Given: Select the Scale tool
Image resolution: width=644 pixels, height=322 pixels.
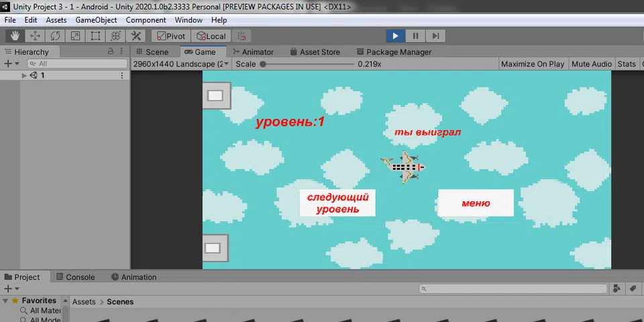Looking at the screenshot, I should [x=76, y=36].
